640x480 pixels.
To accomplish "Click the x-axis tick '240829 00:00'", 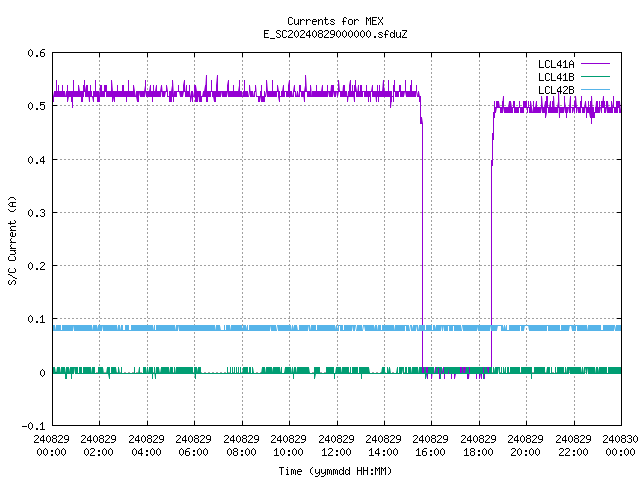I will point(51,445).
